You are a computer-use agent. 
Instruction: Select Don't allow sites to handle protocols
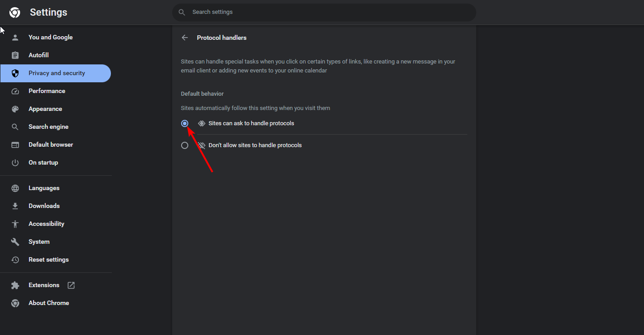pyautogui.click(x=185, y=145)
